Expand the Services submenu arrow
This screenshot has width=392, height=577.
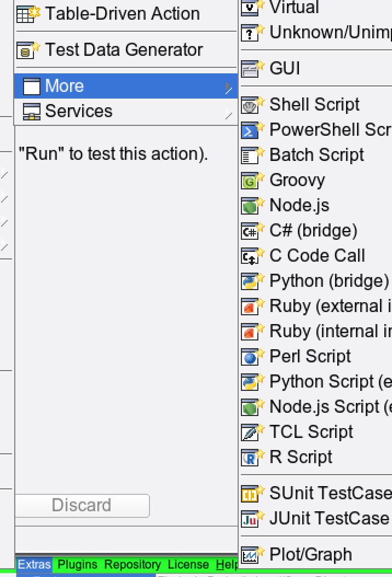tap(228, 112)
